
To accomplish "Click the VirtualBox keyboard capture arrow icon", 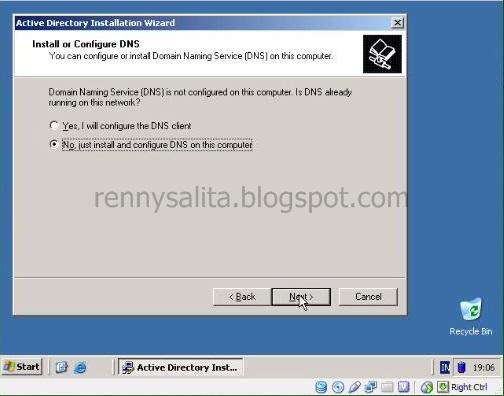I will [443, 387].
